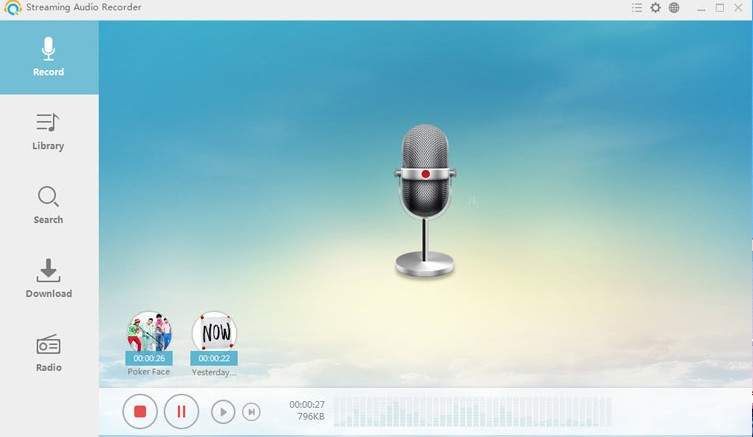Close the Streaming Audio Recorder window

[x=739, y=8]
